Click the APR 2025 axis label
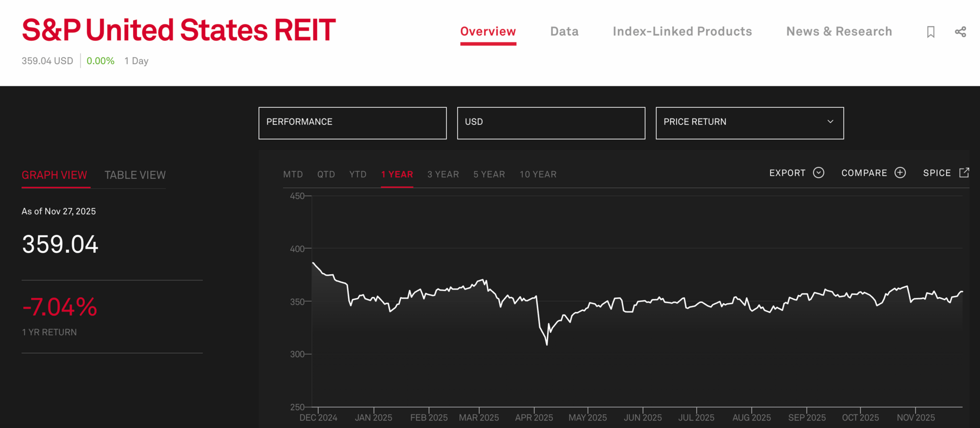Image resolution: width=980 pixels, height=428 pixels. click(x=534, y=418)
